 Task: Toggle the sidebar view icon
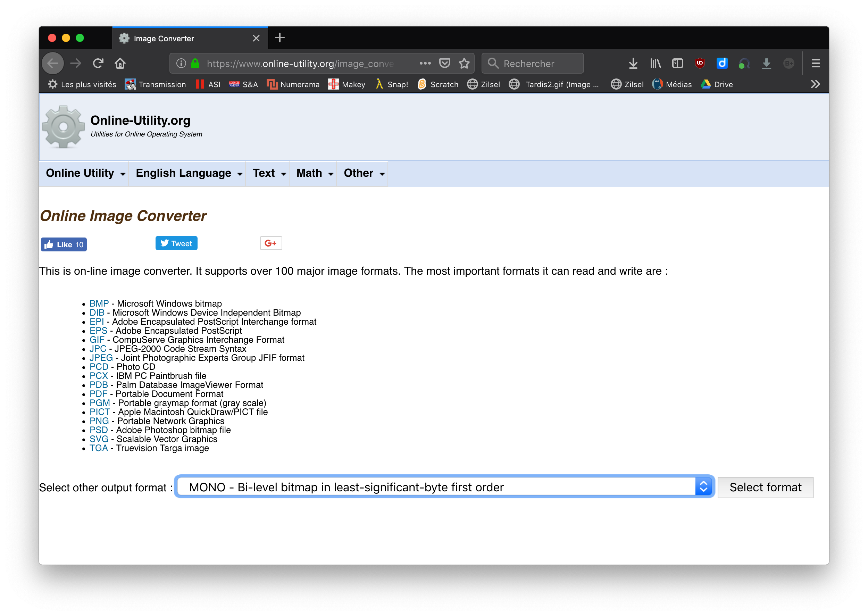(x=678, y=63)
